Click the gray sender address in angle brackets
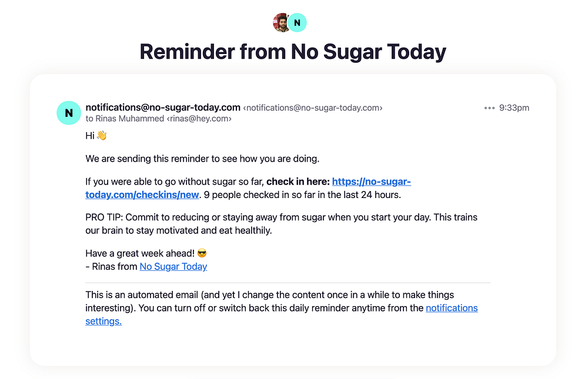 313,108
